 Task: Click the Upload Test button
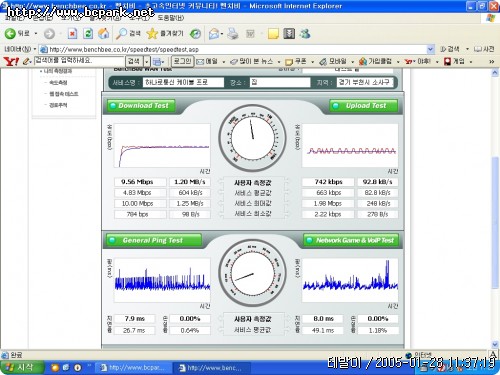click(364, 106)
